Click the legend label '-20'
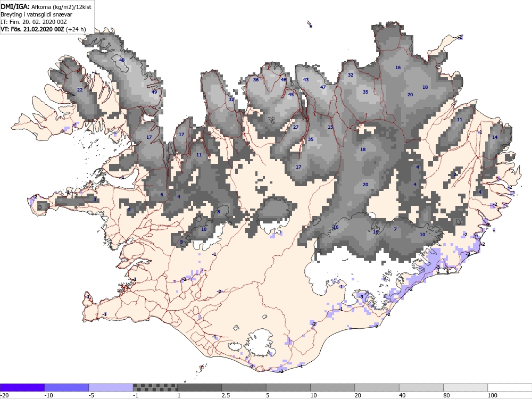The height and width of the screenshot is (399, 532). (x=4, y=395)
